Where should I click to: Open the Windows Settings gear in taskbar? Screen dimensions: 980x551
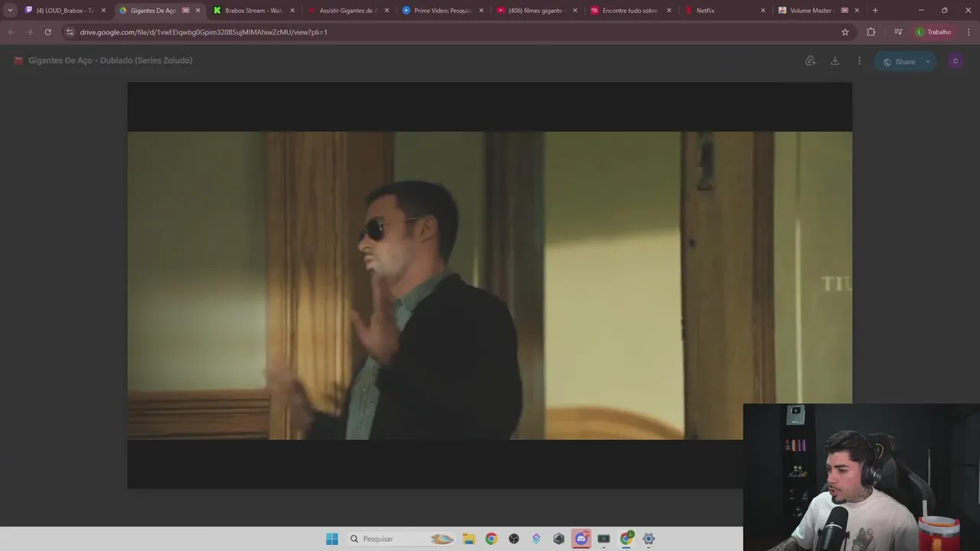[x=648, y=539]
